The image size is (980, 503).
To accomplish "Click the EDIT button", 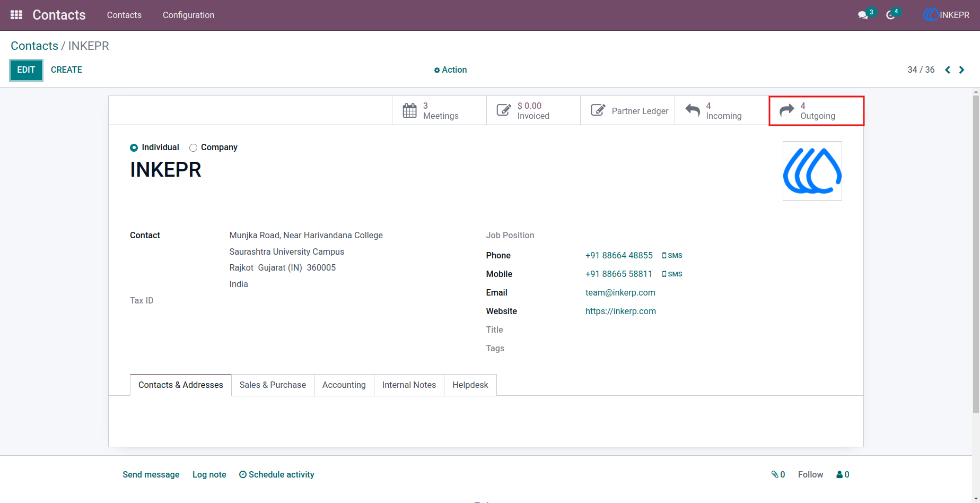I will (x=26, y=70).
